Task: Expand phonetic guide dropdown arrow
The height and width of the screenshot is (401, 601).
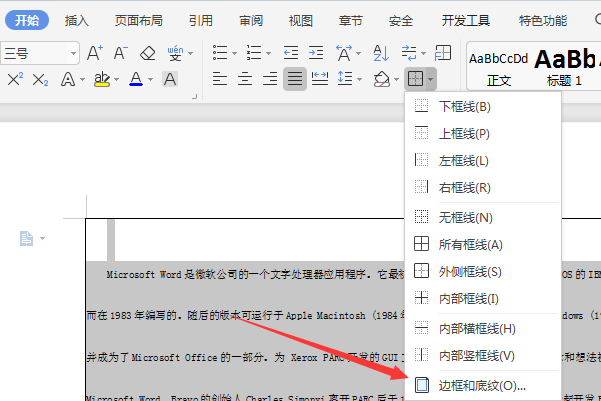Action: [x=190, y=53]
